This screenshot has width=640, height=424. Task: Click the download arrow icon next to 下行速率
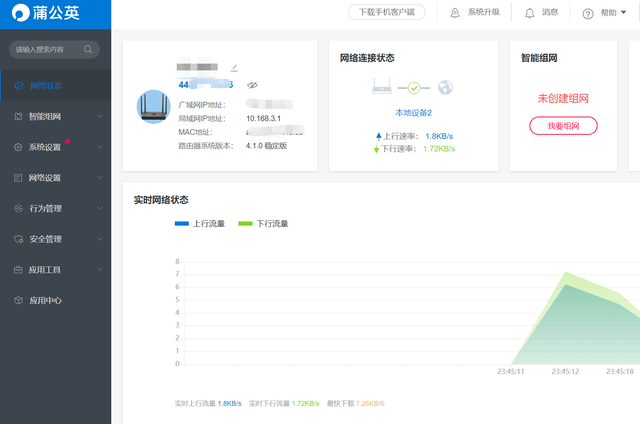coord(376,149)
